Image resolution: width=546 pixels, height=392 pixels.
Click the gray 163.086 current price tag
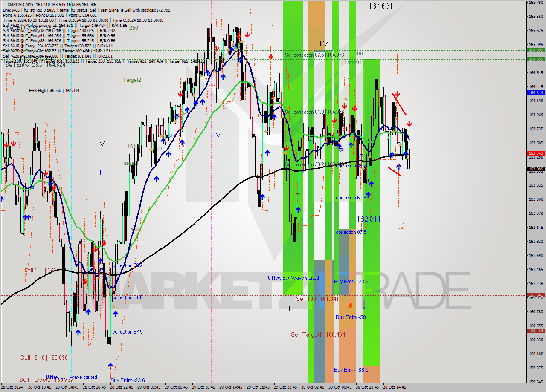coord(536,169)
